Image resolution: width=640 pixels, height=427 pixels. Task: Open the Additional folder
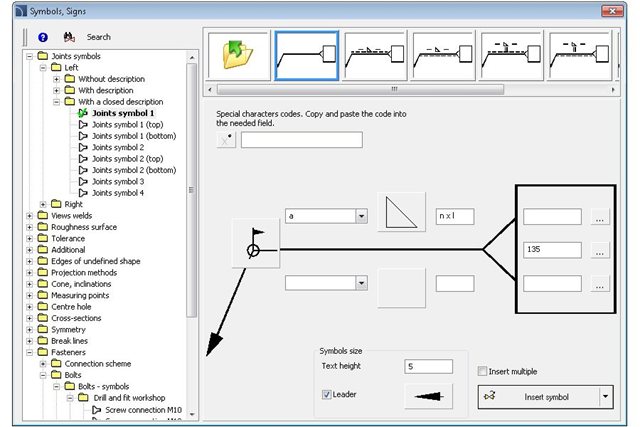click(x=68, y=250)
